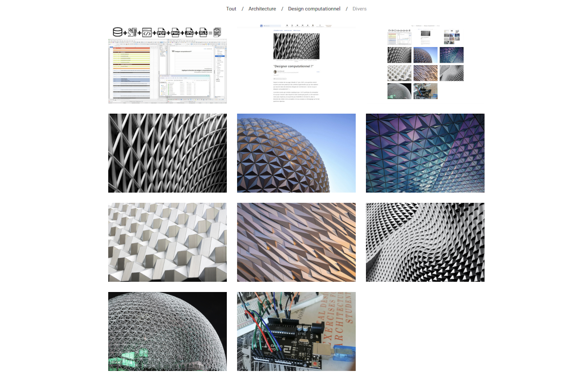
Task: Click the XLS file icon
Action: (203, 33)
